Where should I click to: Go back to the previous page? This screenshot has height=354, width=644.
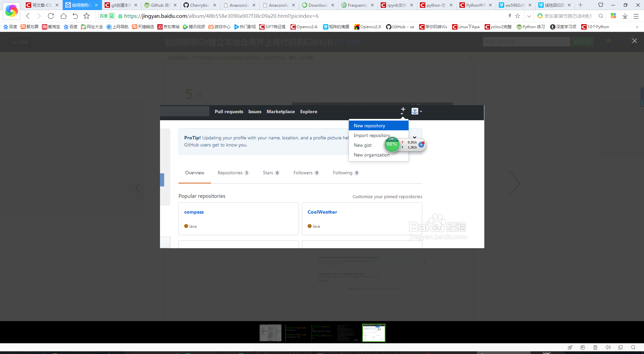pos(28,16)
